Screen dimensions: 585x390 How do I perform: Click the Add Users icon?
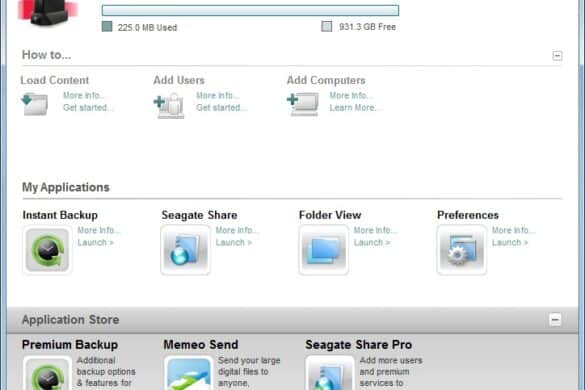point(169,106)
